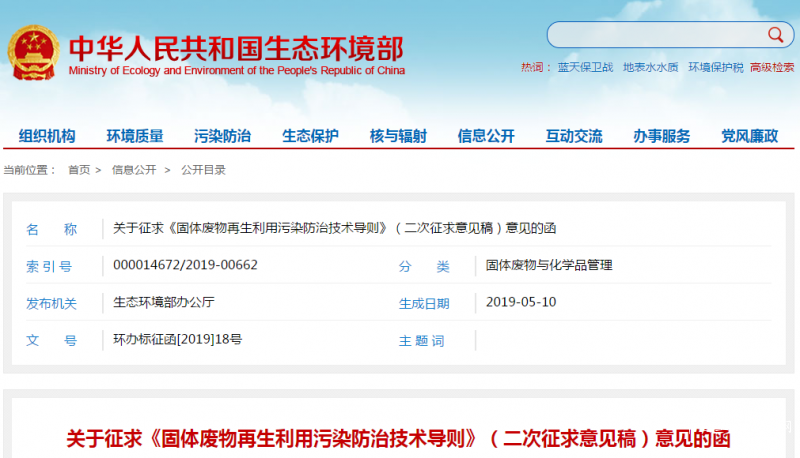Open the 组织机构 navigation menu

click(x=47, y=136)
